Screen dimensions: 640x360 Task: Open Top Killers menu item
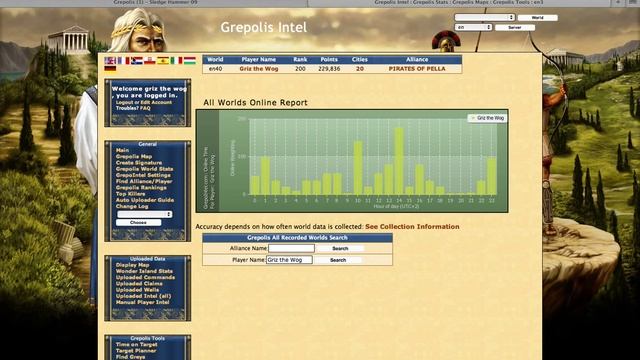coord(131,194)
